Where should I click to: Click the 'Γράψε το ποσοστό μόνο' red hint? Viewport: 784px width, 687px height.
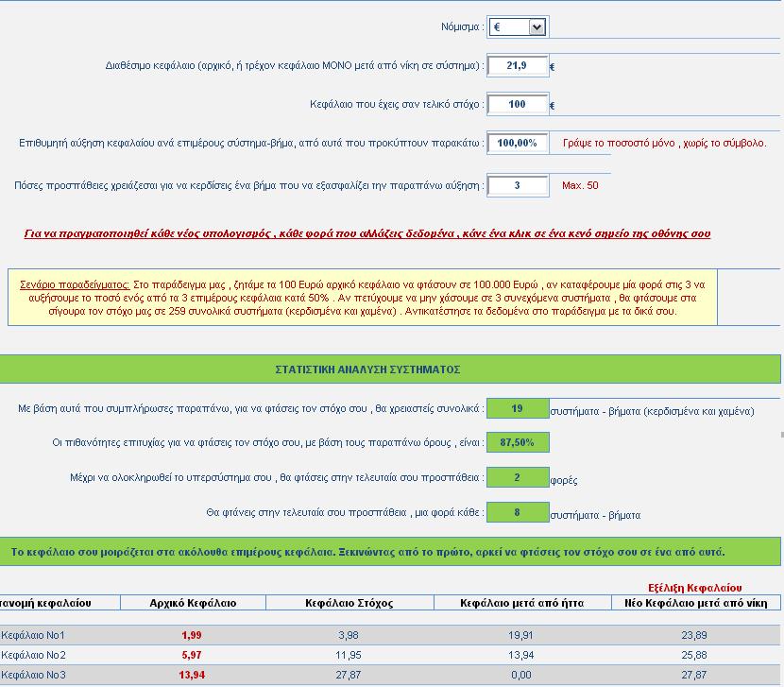point(664,143)
